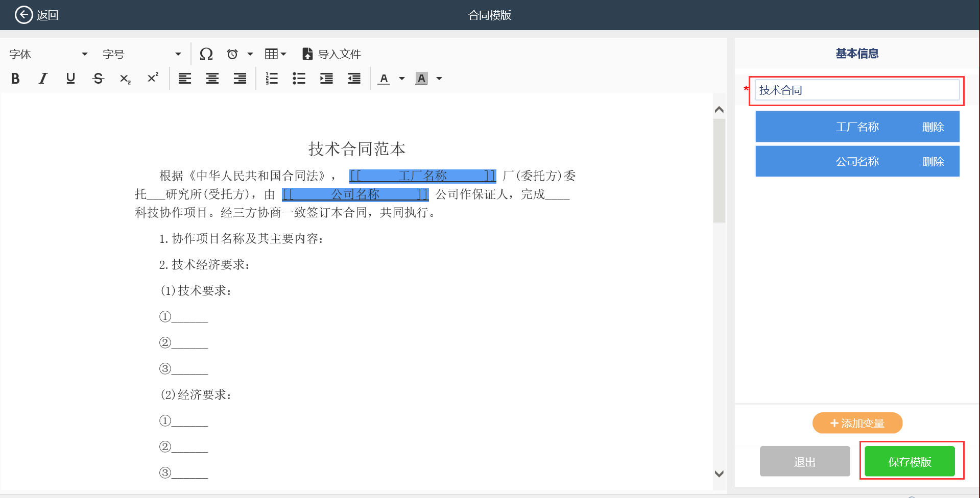Click the template name input field
The height and width of the screenshot is (498, 980).
point(857,90)
